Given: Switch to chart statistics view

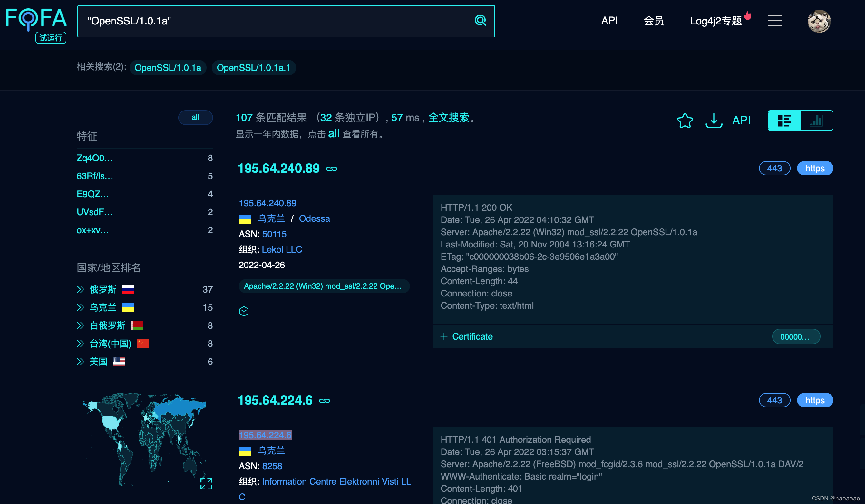Looking at the screenshot, I should click(816, 121).
